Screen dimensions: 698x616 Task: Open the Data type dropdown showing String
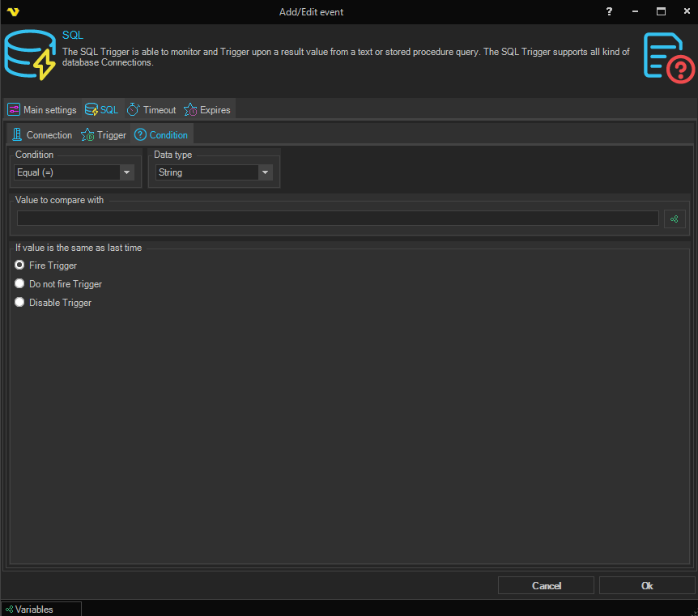coord(265,172)
